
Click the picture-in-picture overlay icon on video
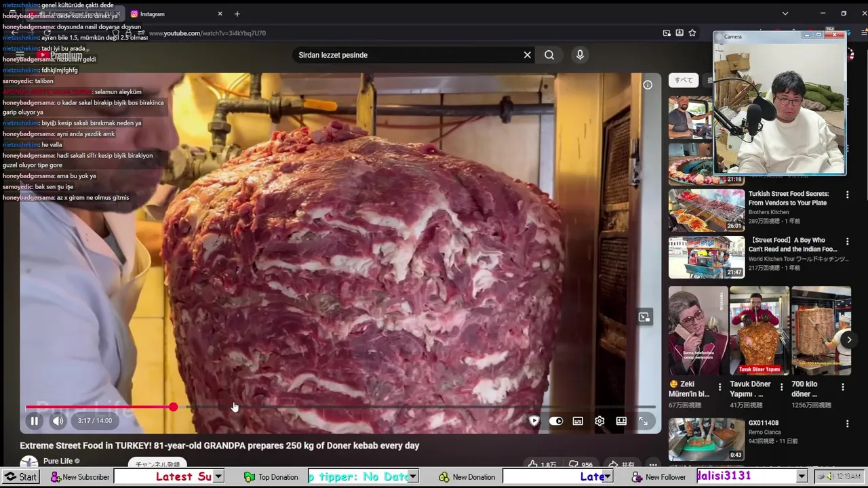point(644,317)
